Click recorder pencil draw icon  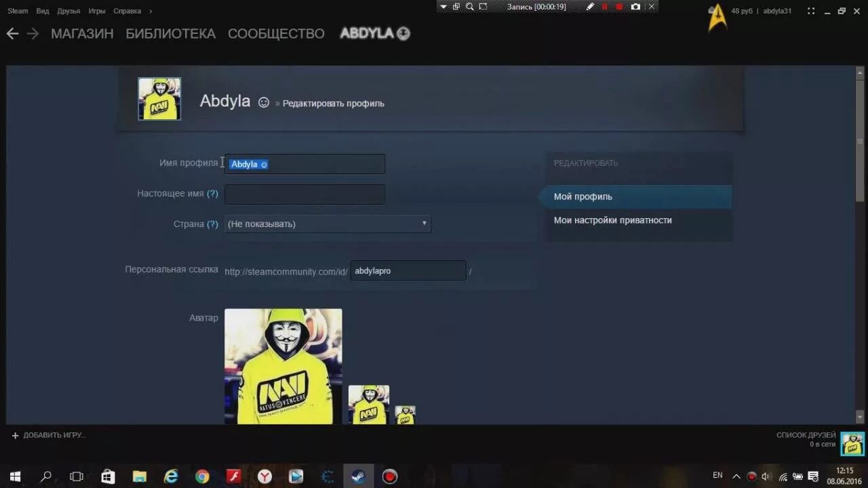[590, 7]
